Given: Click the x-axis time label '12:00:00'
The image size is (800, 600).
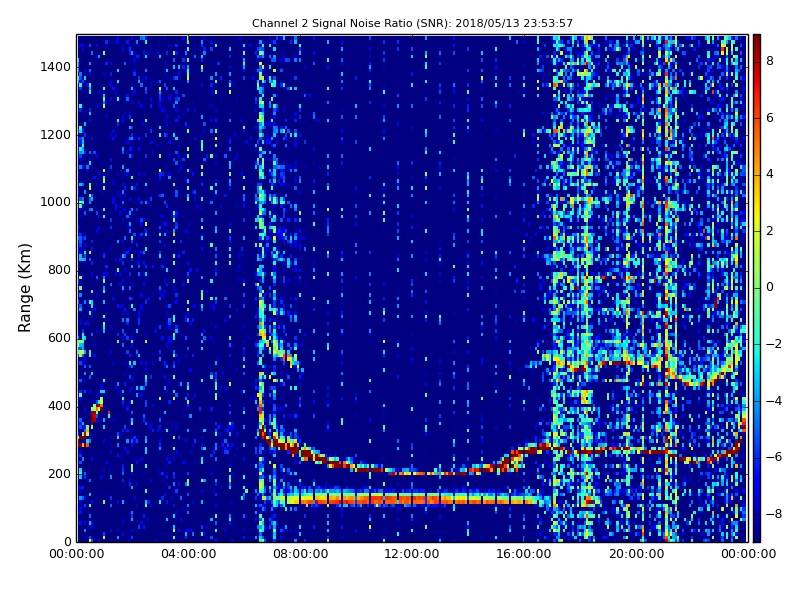Looking at the screenshot, I should click(x=412, y=554).
